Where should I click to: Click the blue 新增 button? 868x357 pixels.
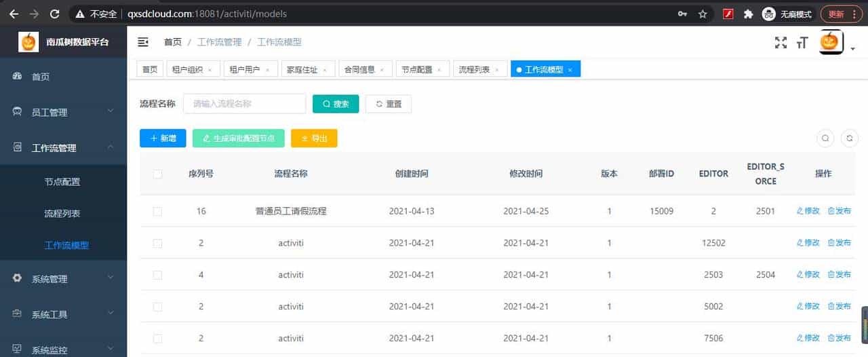click(x=163, y=138)
